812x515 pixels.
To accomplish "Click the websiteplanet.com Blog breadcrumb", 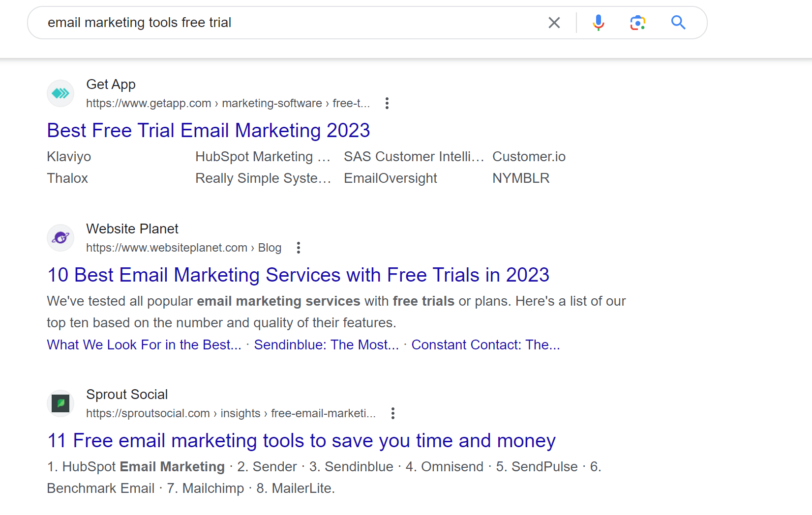I will click(x=183, y=248).
